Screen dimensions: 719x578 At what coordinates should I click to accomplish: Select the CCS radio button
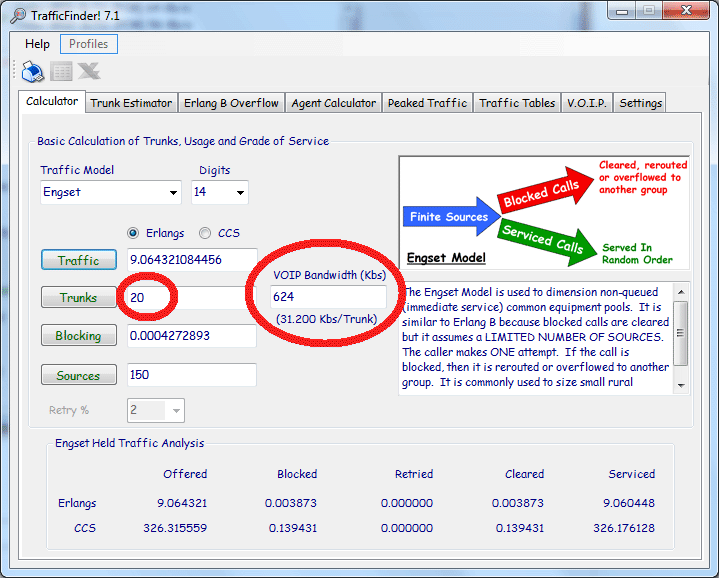pos(205,233)
